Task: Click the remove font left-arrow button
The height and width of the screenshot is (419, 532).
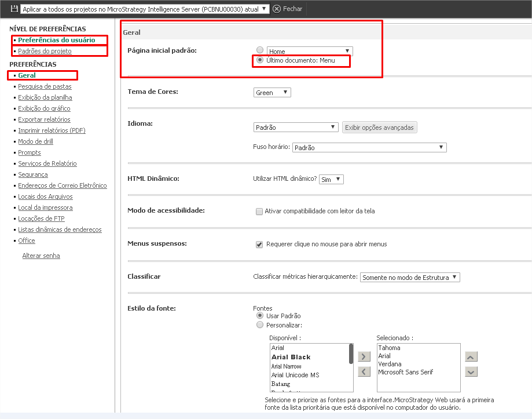Action: 364,371
